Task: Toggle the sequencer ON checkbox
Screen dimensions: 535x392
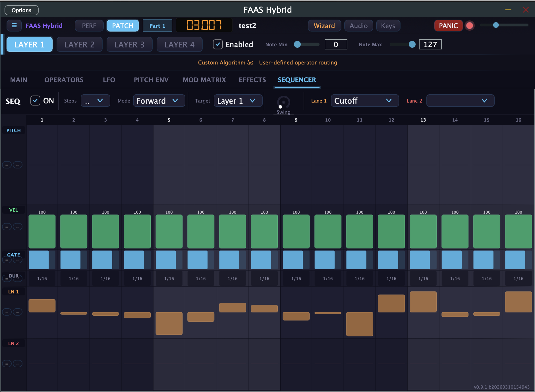Action: (x=35, y=101)
